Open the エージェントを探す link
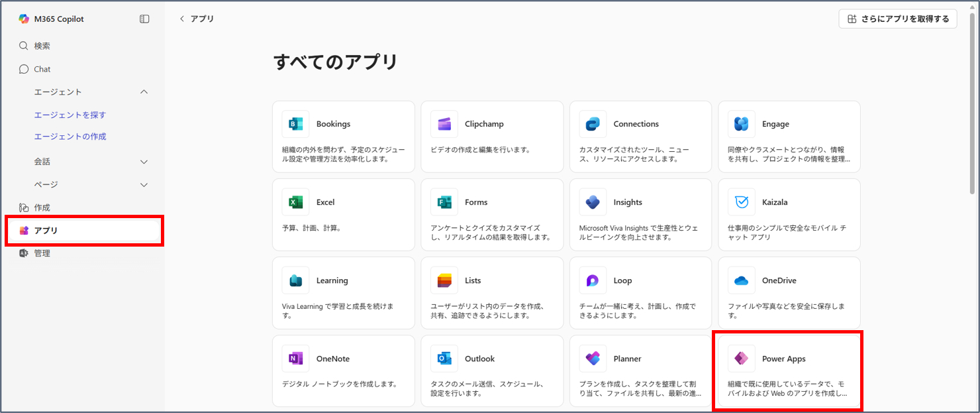 pos(70,115)
